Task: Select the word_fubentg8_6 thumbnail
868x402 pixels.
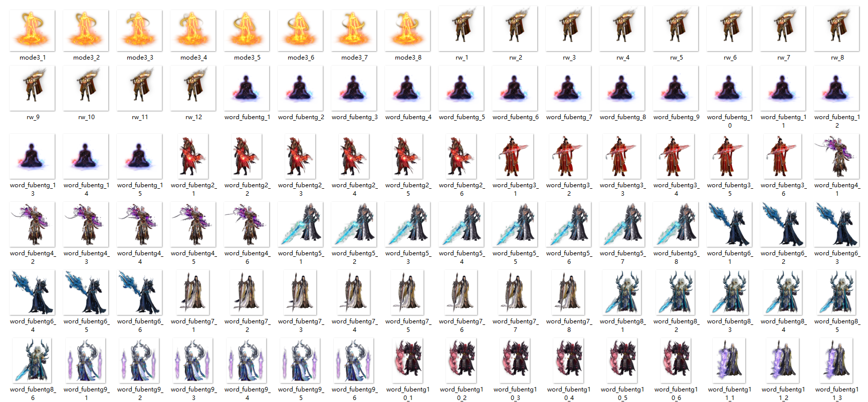Action: pyautogui.click(x=33, y=360)
